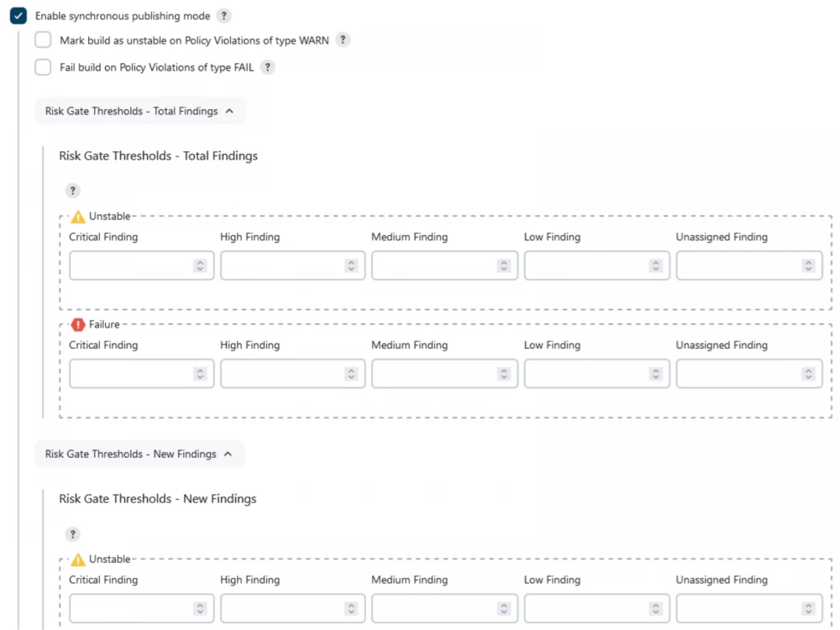Uncheck Enable synchronous publishing mode

pyautogui.click(x=18, y=16)
